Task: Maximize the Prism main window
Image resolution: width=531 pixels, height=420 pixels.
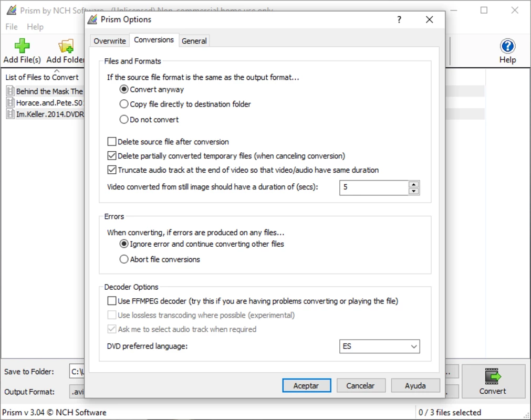Action: [x=484, y=10]
